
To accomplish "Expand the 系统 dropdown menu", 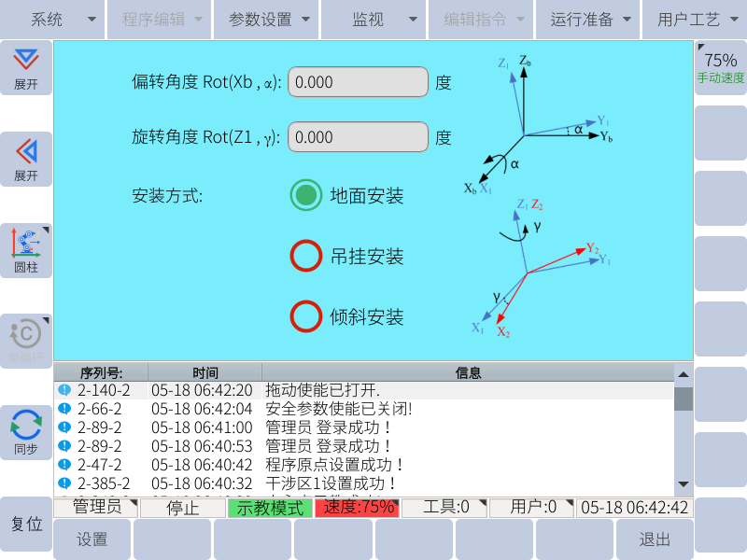I will pos(52,19).
